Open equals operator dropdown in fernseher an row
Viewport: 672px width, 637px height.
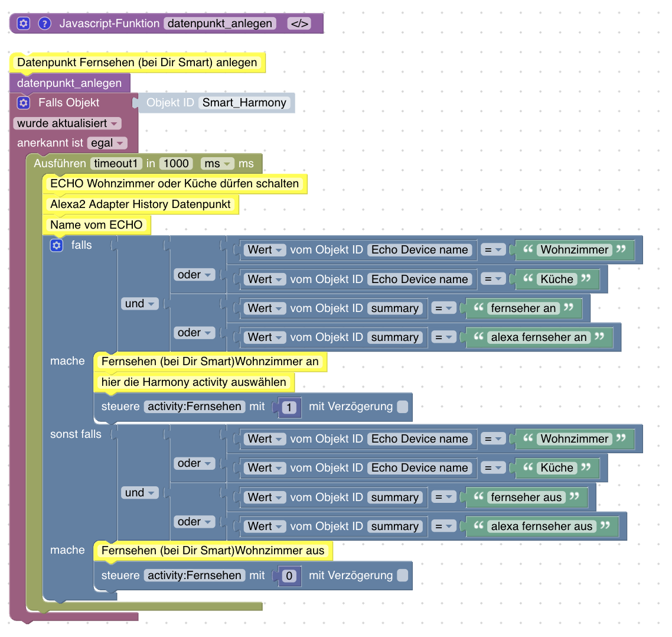443,308
